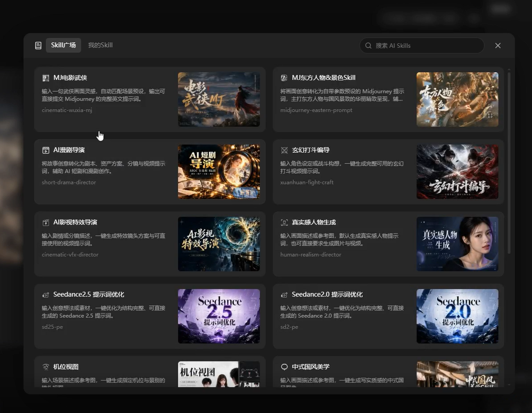
Task: Click the cinematic-wuxia-mj identifier text
Action: pyautogui.click(x=67, y=110)
